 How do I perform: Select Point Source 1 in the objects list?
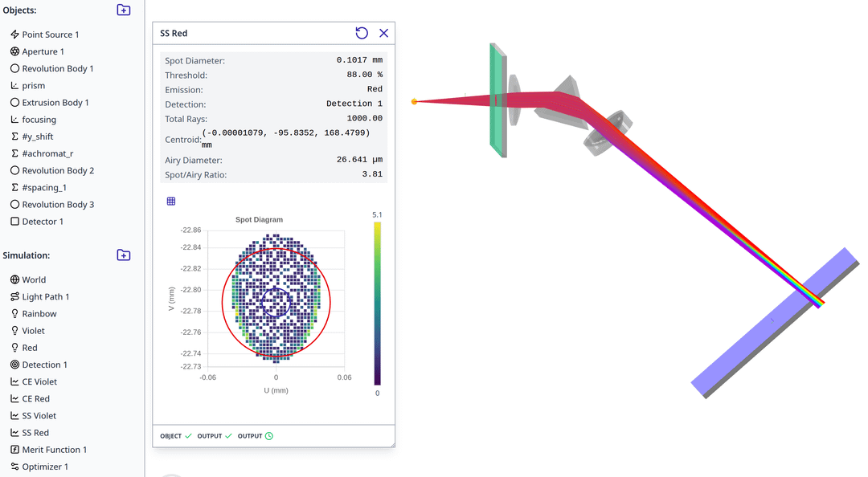[x=50, y=35]
